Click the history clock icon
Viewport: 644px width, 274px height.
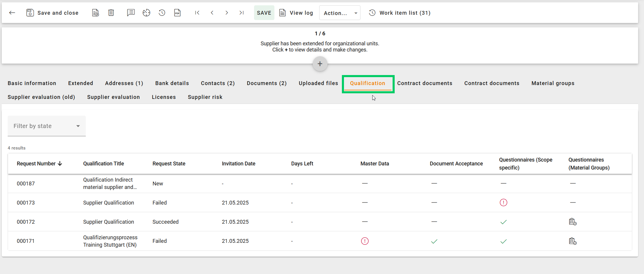(x=162, y=13)
